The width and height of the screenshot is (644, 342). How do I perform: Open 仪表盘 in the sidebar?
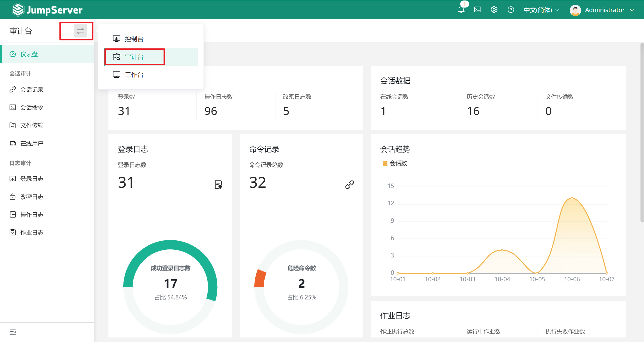(x=47, y=54)
